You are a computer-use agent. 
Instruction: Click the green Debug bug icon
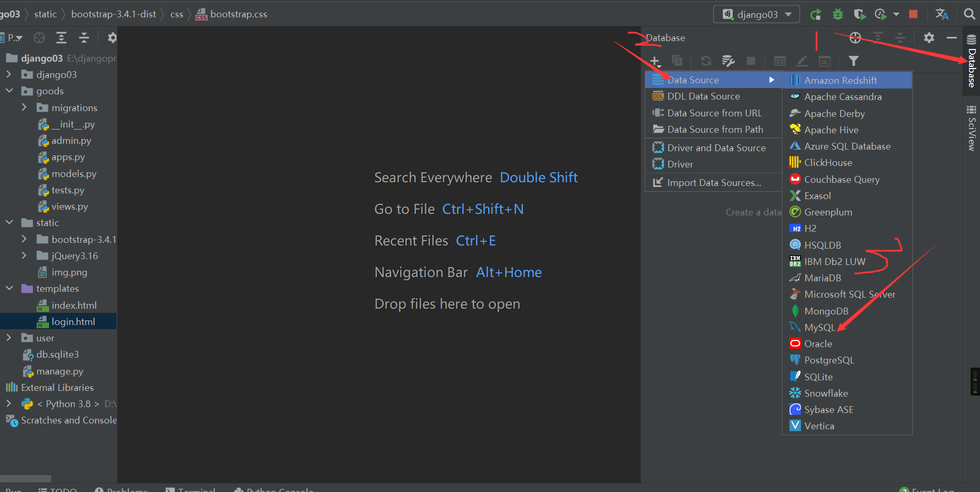(838, 14)
